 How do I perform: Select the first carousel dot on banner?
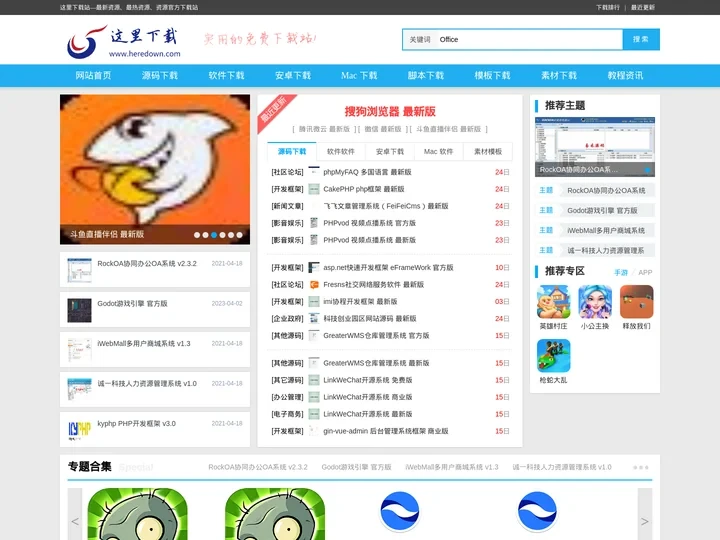click(x=197, y=235)
